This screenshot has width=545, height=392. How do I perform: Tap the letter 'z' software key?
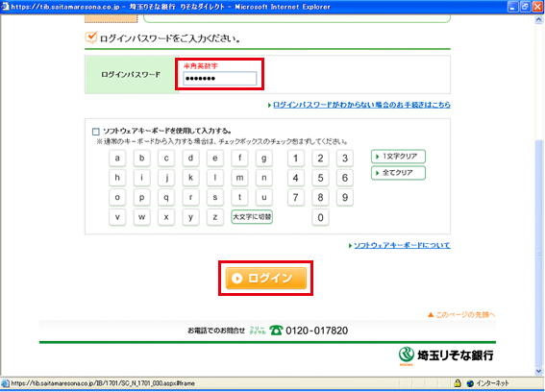pos(215,217)
